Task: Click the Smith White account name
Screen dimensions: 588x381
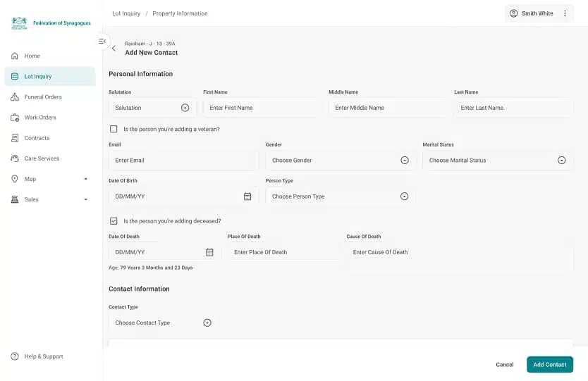Action: pyautogui.click(x=537, y=13)
